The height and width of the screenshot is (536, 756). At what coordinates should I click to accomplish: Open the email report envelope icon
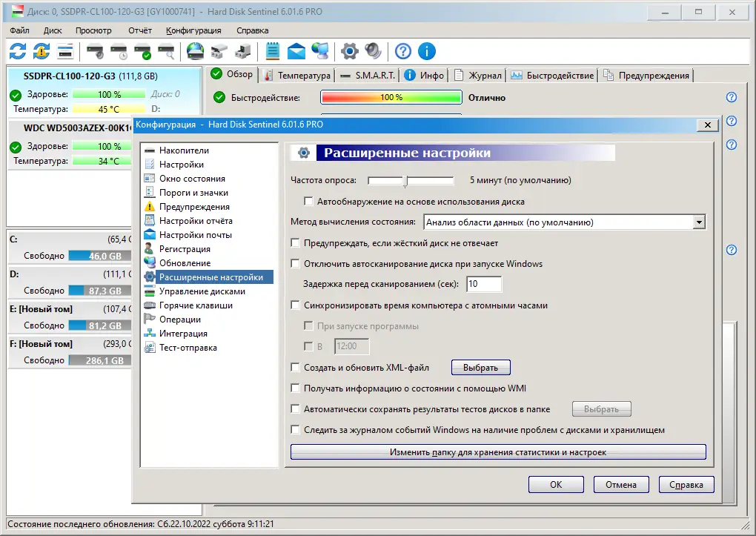pos(296,51)
